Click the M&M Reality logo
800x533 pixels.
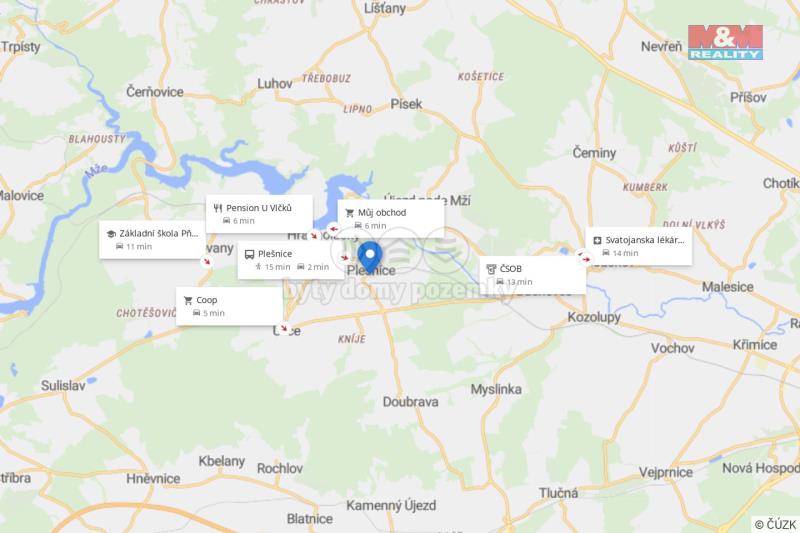(725, 42)
